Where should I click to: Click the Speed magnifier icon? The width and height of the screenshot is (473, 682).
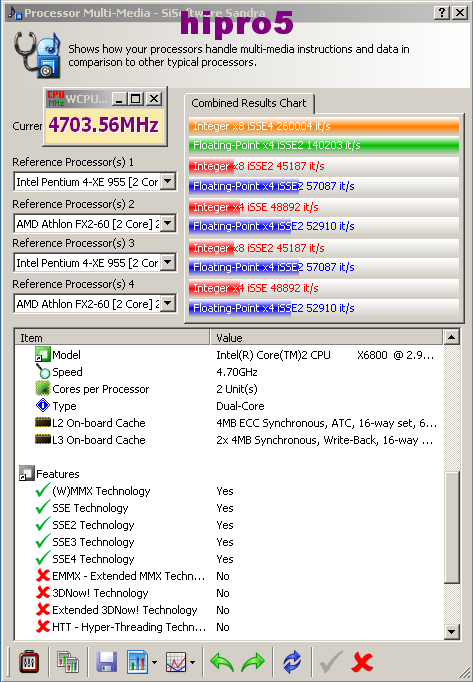[x=43, y=371]
